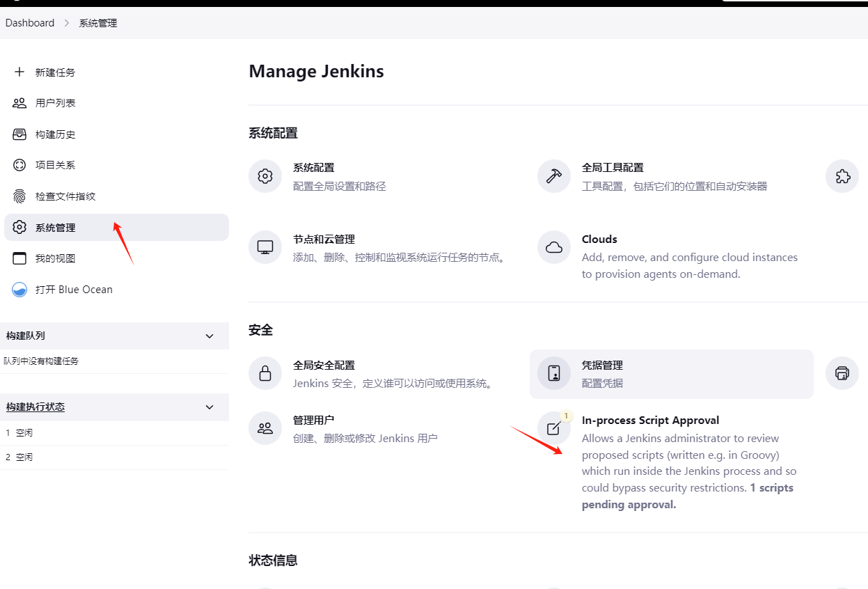
Task: Open Dashboard breadcrumb link
Action: tap(30, 23)
